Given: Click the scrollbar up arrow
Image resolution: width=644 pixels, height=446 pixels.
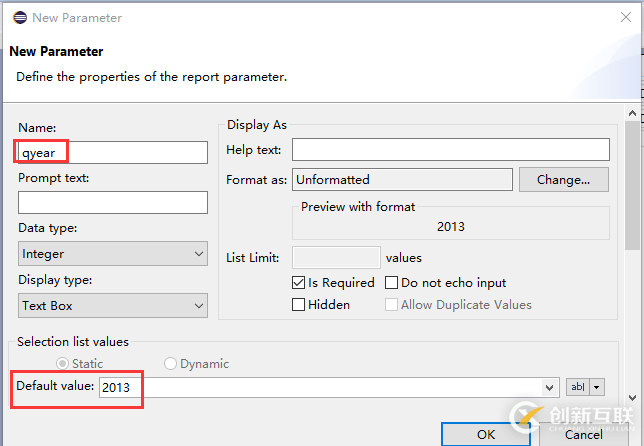Looking at the screenshot, I should (632, 113).
